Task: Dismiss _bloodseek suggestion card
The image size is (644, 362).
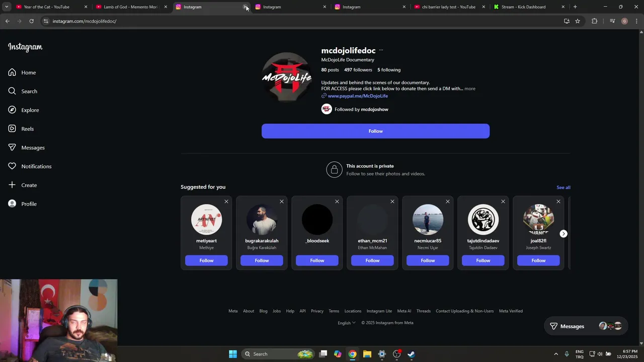Action: (337, 201)
